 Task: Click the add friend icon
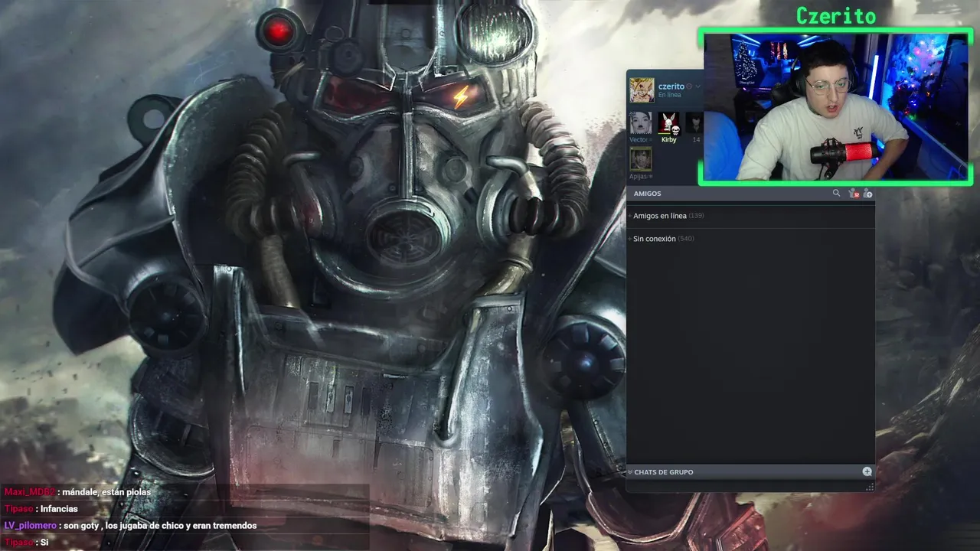point(867,194)
